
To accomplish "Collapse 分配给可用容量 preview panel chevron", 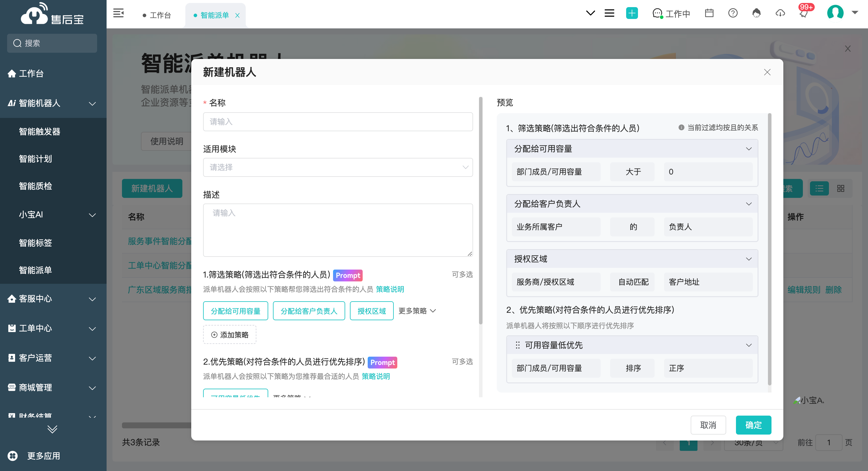I will [749, 149].
